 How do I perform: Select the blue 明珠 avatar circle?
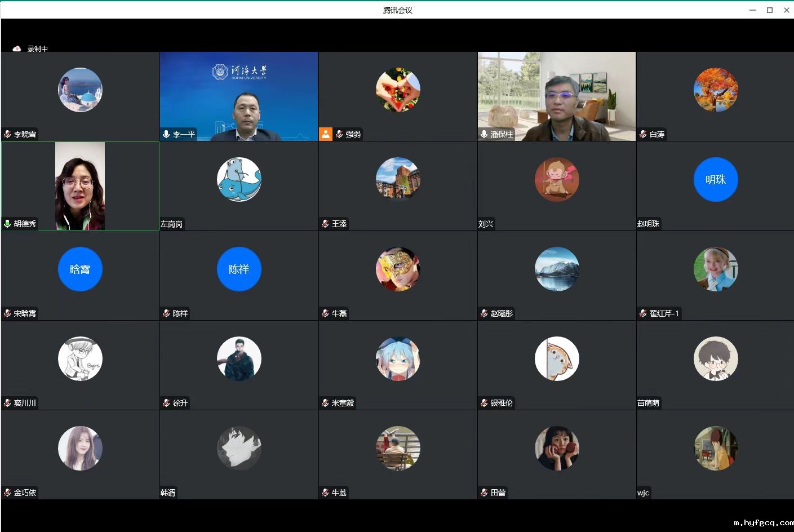pyautogui.click(x=715, y=180)
